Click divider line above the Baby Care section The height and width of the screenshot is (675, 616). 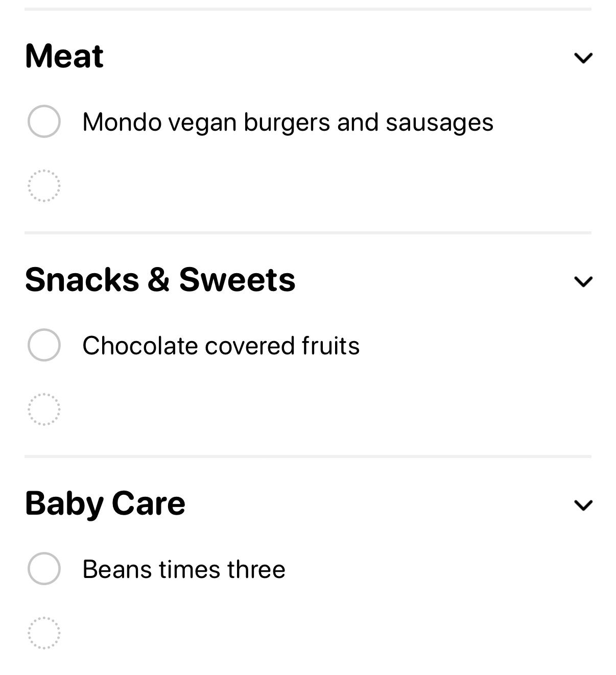(x=308, y=456)
